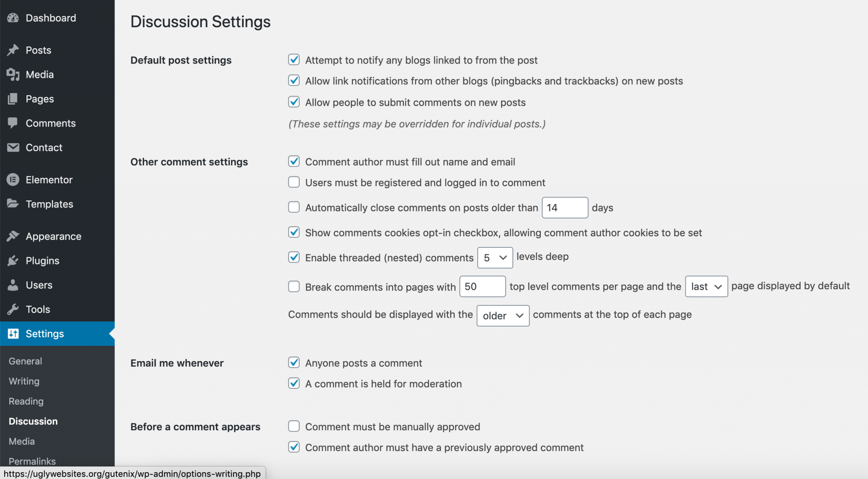Check 'Comment must be manually approved'

[294, 426]
